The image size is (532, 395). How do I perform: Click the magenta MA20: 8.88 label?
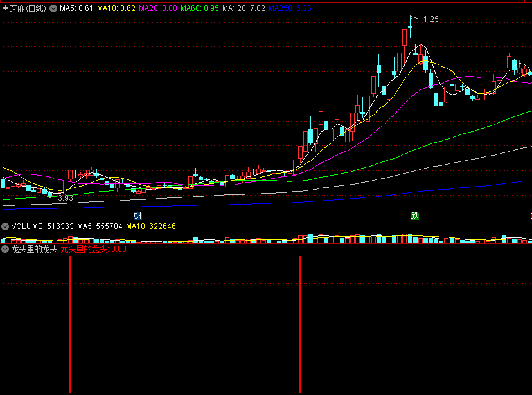click(158, 8)
